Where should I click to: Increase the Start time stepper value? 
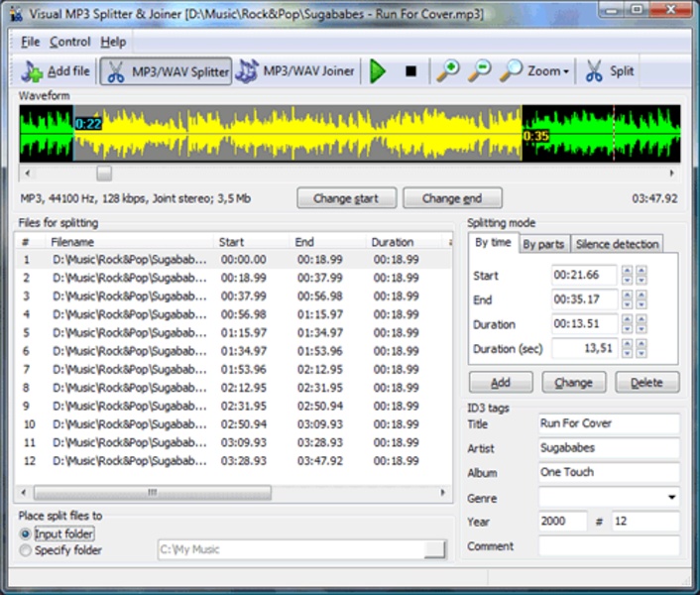pos(627,271)
